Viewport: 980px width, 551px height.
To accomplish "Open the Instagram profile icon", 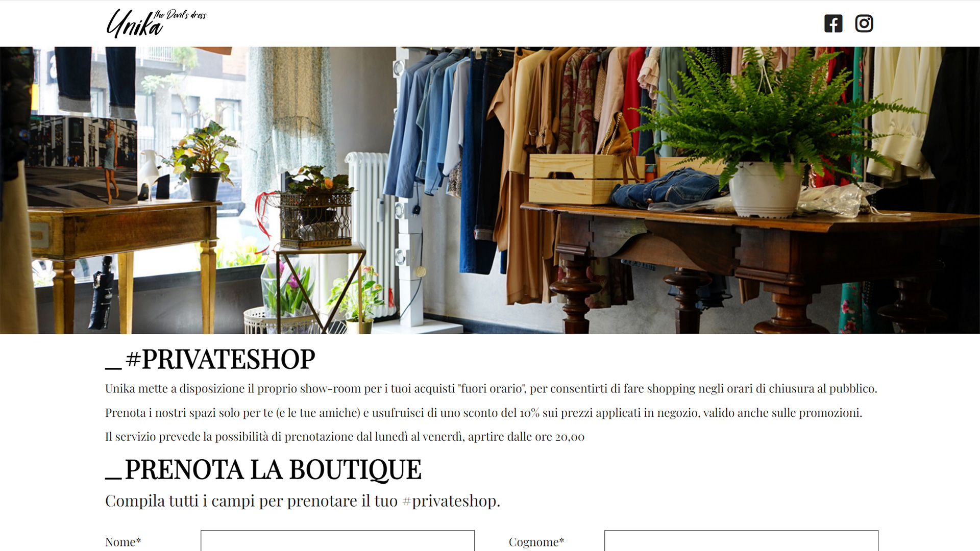I will tap(864, 23).
